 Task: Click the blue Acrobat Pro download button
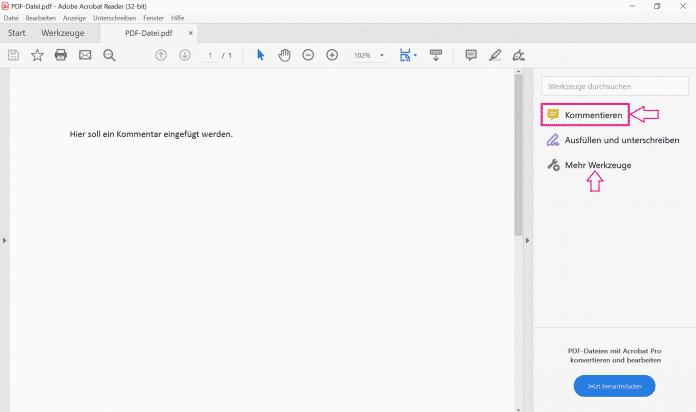click(x=614, y=385)
